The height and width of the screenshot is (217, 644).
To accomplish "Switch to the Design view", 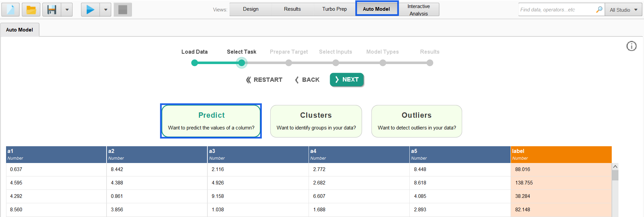I will click(x=251, y=9).
